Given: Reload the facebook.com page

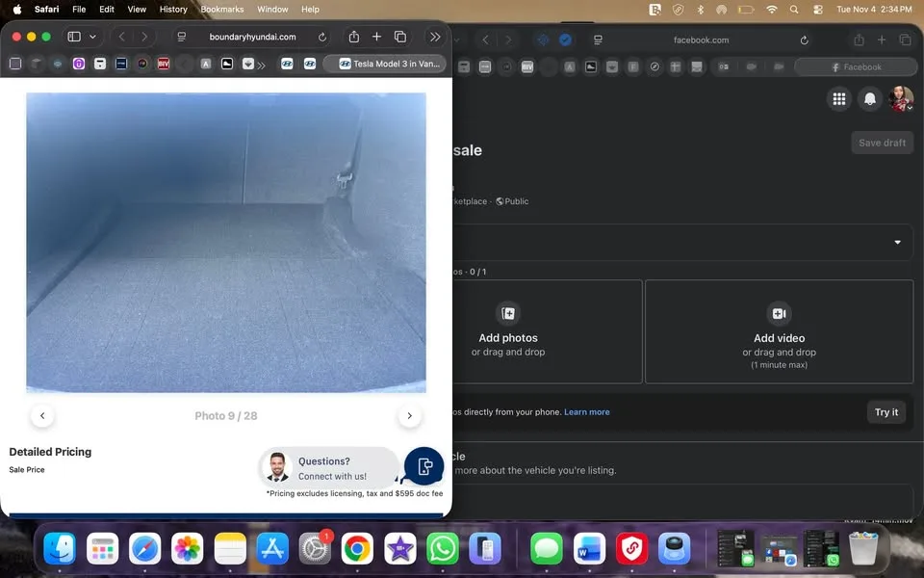Looking at the screenshot, I should [804, 40].
